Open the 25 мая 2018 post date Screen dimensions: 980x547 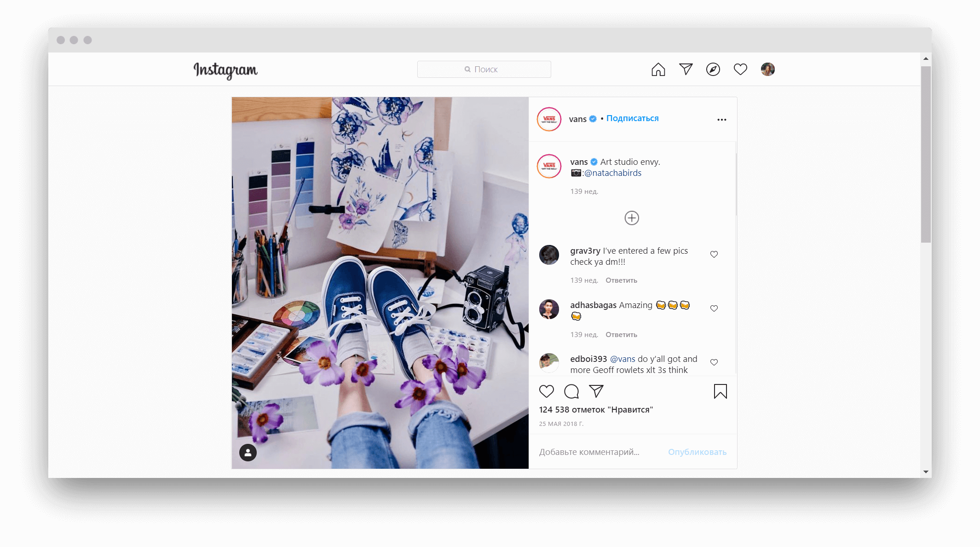[x=561, y=424]
